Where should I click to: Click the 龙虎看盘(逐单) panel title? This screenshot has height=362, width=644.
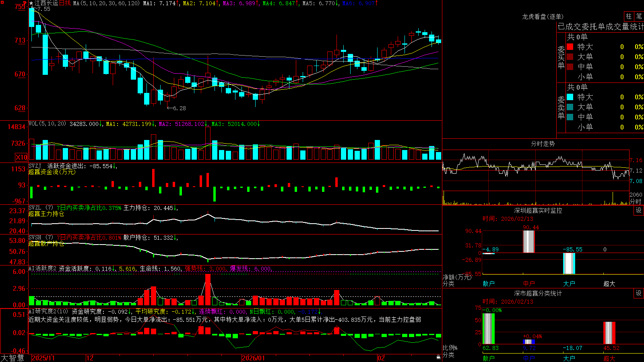[x=543, y=16]
